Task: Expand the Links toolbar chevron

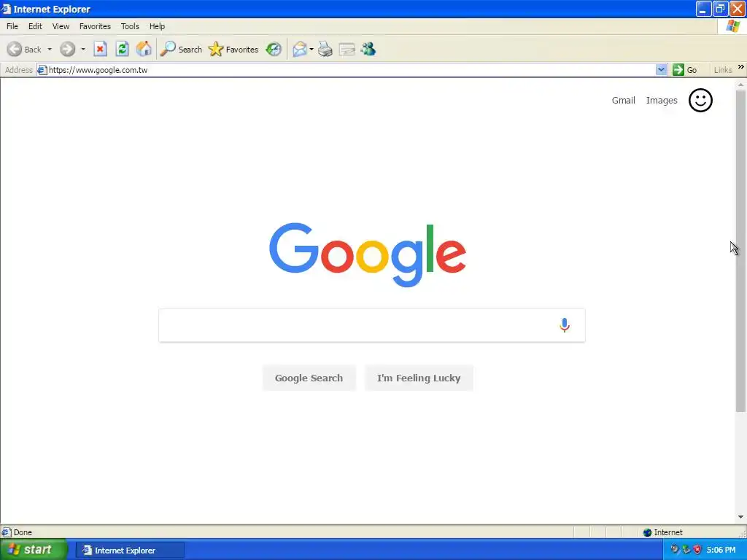Action: [x=741, y=67]
